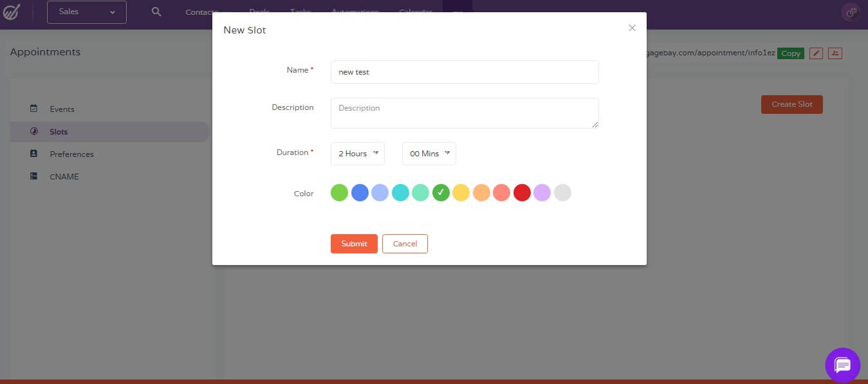Click the settings icon beside the pencil icon

pyautogui.click(x=835, y=53)
